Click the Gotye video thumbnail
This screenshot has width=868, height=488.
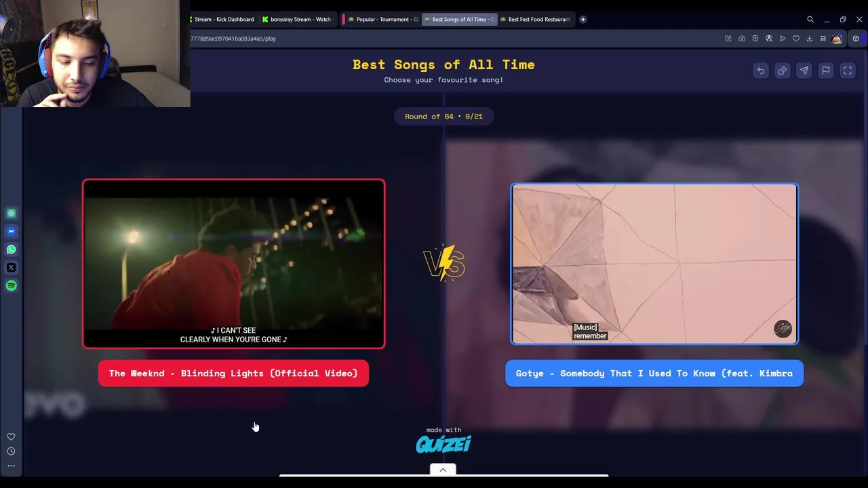[654, 264]
